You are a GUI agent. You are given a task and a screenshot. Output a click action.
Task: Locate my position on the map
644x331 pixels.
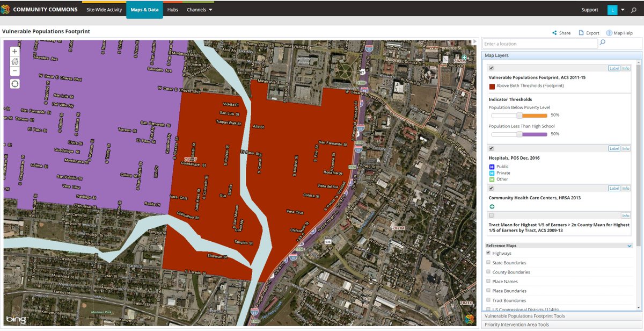point(15,84)
